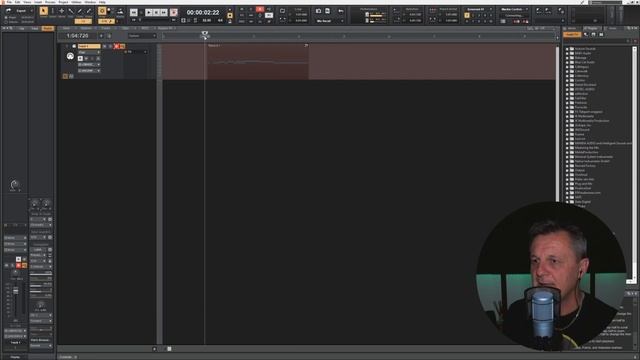Click the Rewind transport button

coord(133,13)
